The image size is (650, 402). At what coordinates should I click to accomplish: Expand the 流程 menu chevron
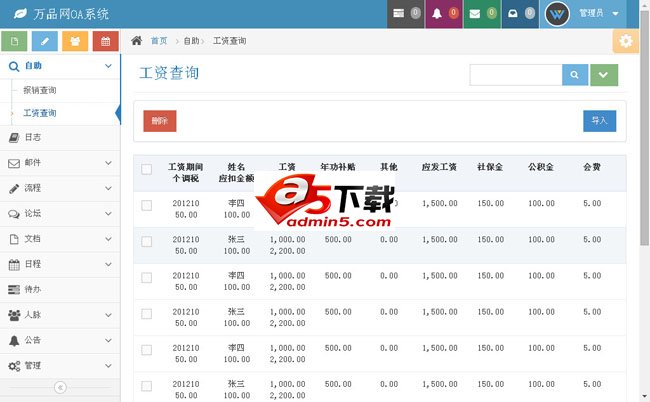coord(108,189)
